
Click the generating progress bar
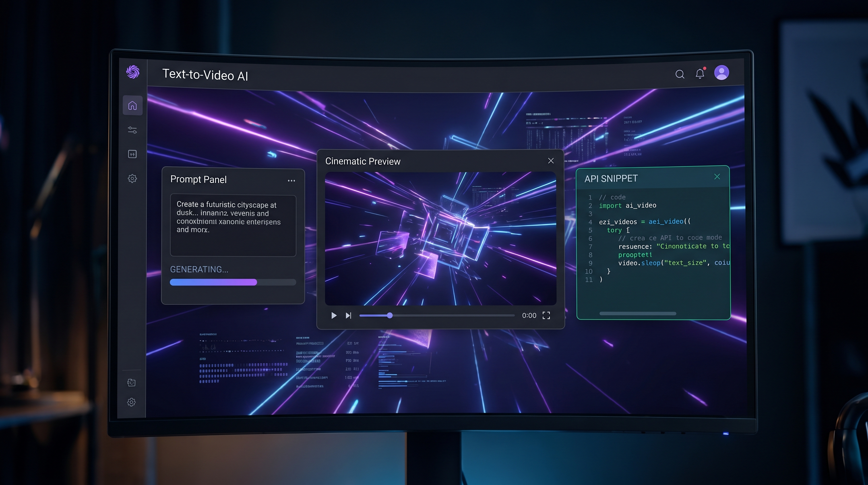pos(233,282)
